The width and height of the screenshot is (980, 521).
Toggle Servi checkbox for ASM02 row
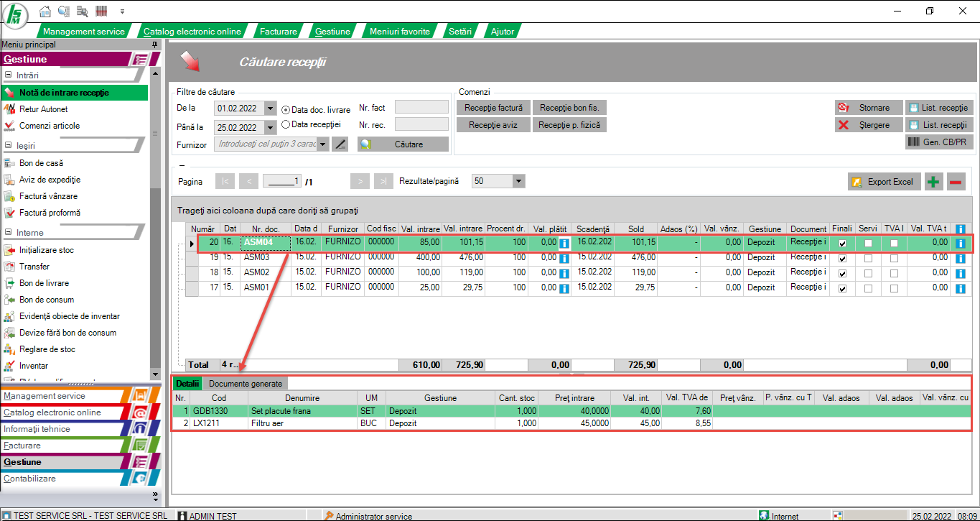coord(868,274)
